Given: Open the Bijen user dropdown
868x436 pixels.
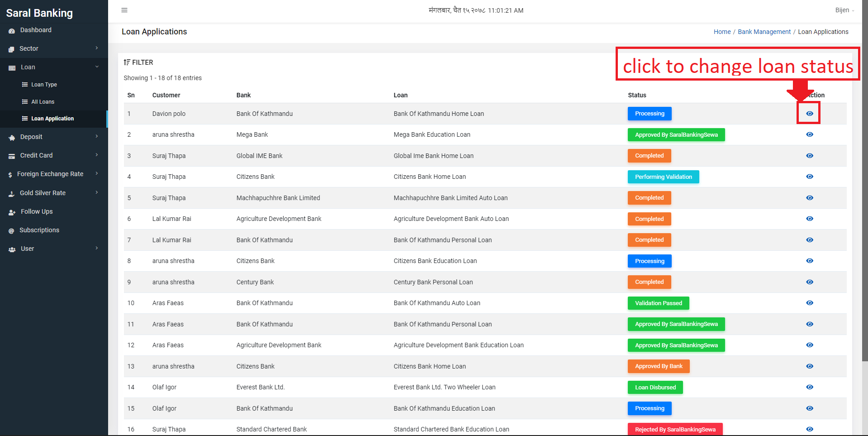Looking at the screenshot, I should (x=844, y=10).
